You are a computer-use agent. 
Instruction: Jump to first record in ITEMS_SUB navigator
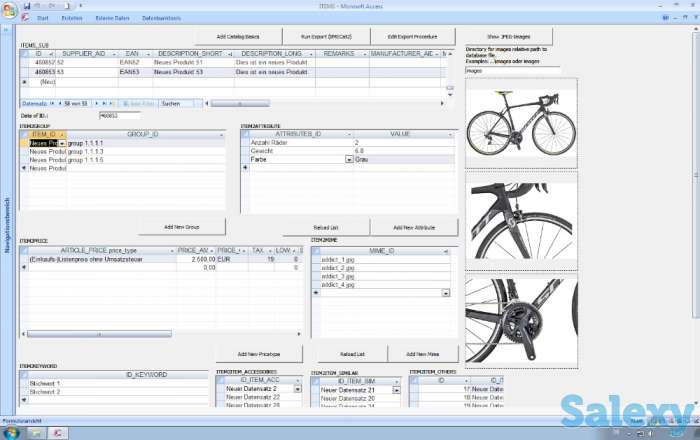tap(53, 104)
